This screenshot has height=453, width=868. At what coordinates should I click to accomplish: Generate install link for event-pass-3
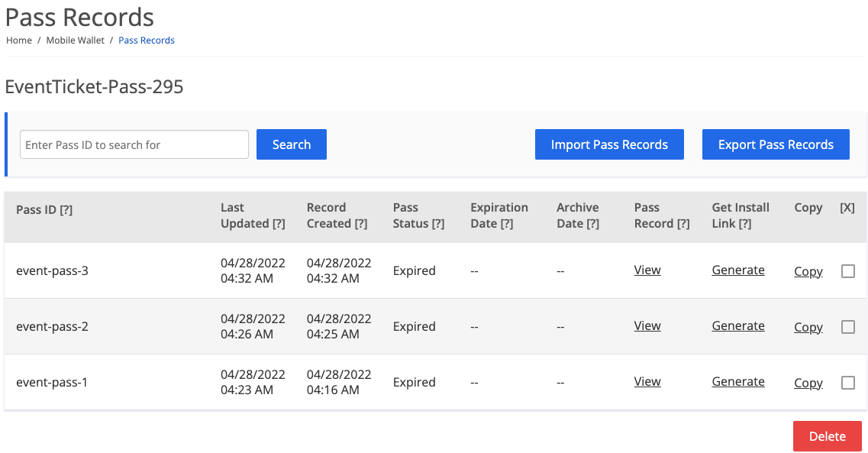click(737, 270)
